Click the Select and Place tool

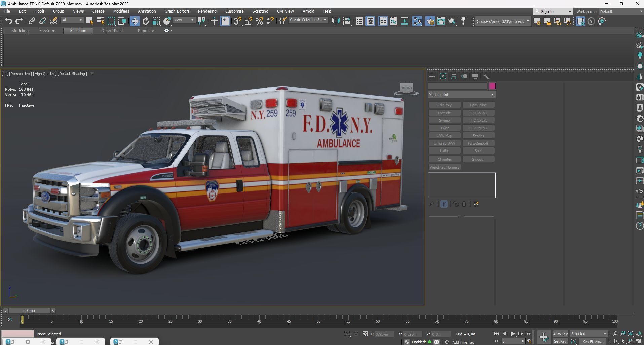(x=167, y=21)
